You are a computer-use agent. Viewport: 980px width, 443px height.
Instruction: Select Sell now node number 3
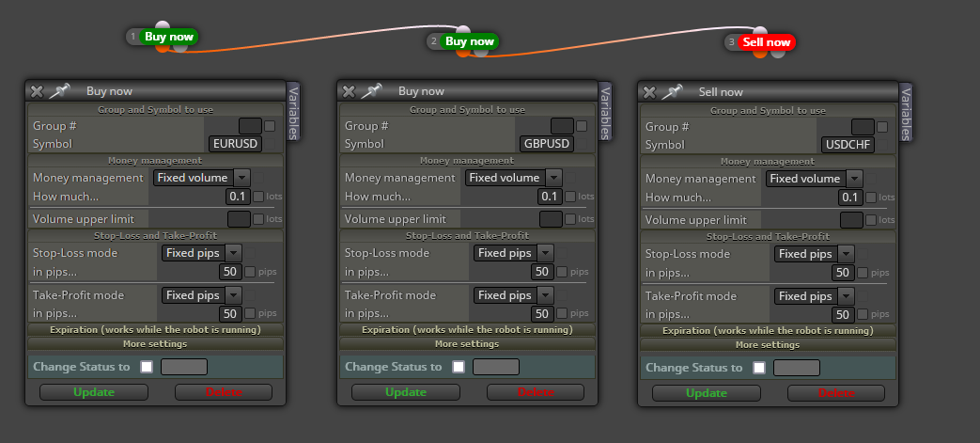point(767,42)
